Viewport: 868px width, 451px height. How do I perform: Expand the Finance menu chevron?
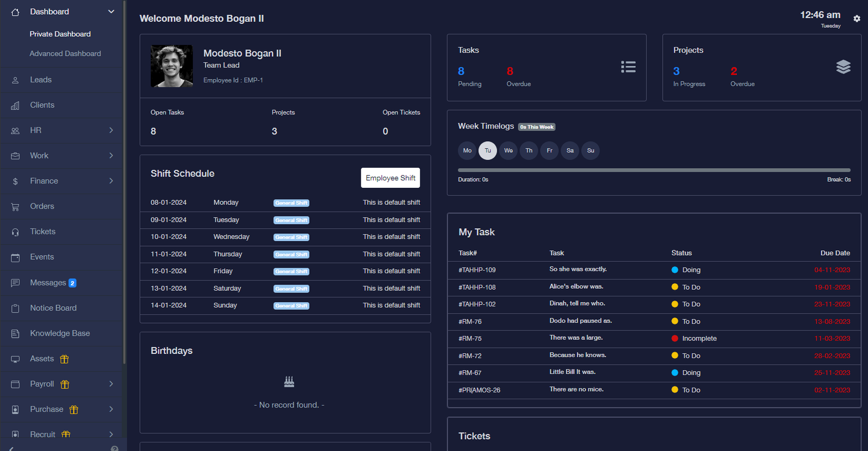point(111,181)
